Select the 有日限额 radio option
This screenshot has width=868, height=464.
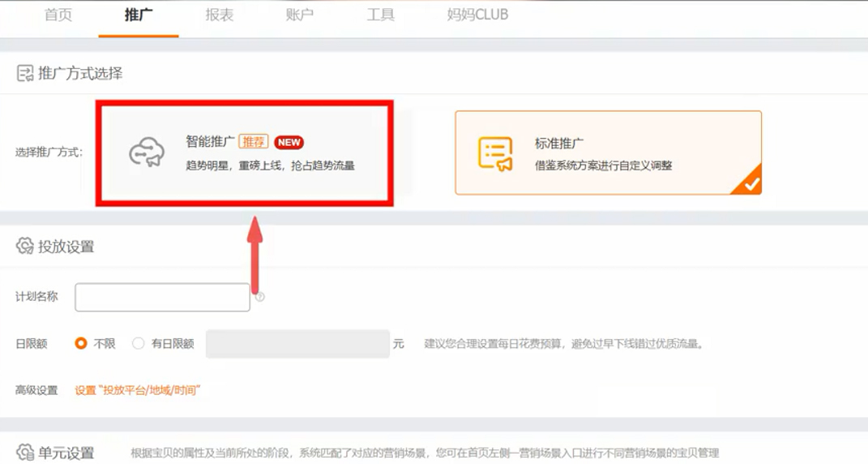[139, 344]
